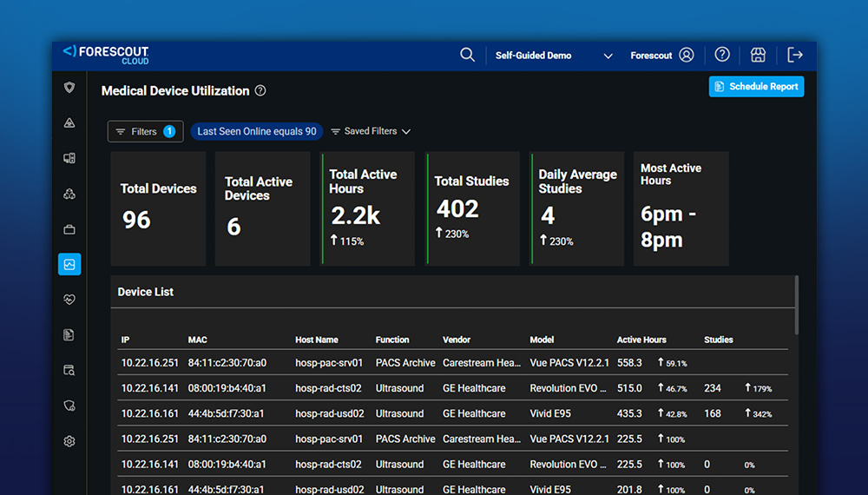Viewport: 868px width, 495px height.
Task: Select the highlighted utilization chart icon in the sidebar
Action: 69,264
